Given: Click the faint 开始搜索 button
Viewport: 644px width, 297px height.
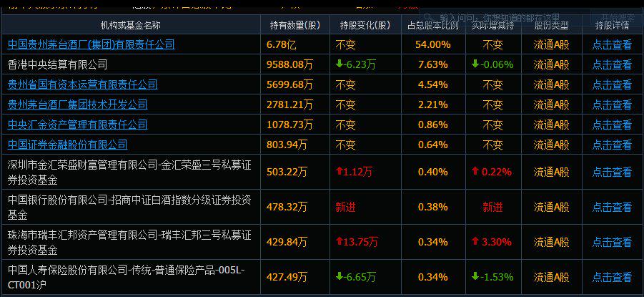Looking at the screenshot, I should [617, 17].
